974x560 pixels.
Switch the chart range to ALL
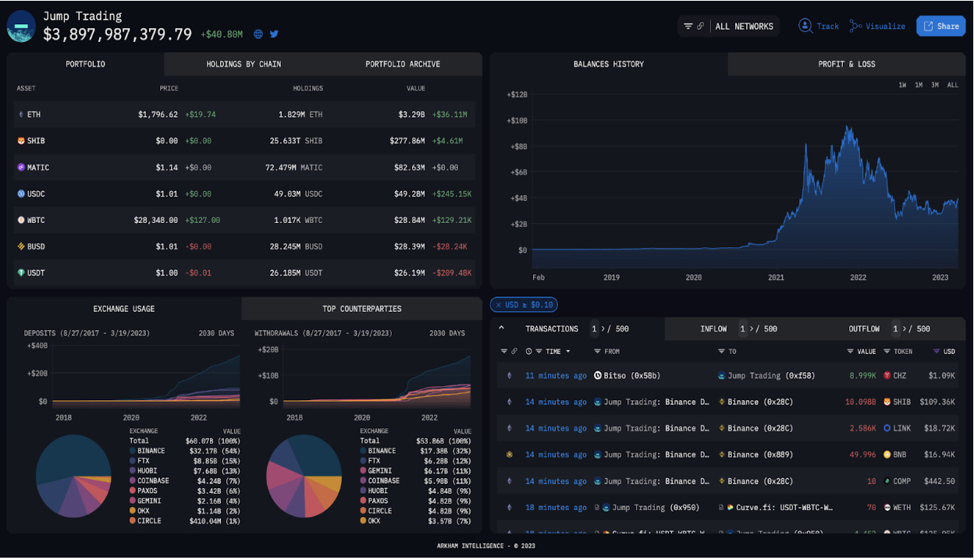pos(952,85)
